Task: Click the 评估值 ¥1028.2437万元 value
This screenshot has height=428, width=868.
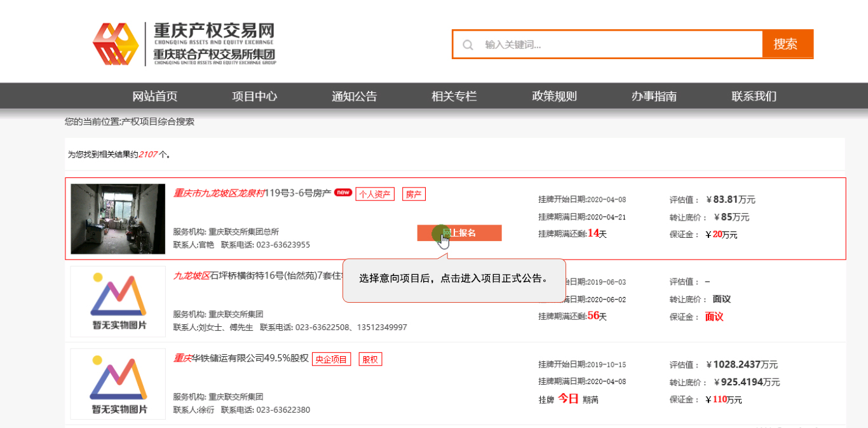Action: [742, 365]
